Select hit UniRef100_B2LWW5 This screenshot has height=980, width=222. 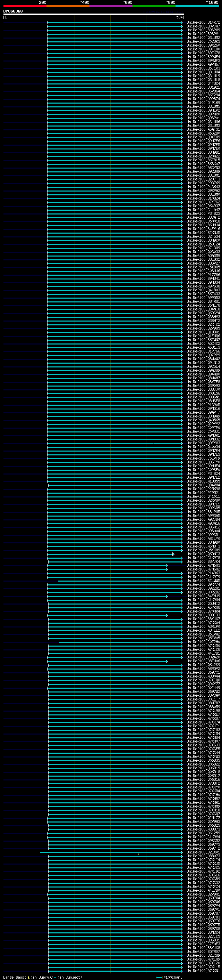203,581
